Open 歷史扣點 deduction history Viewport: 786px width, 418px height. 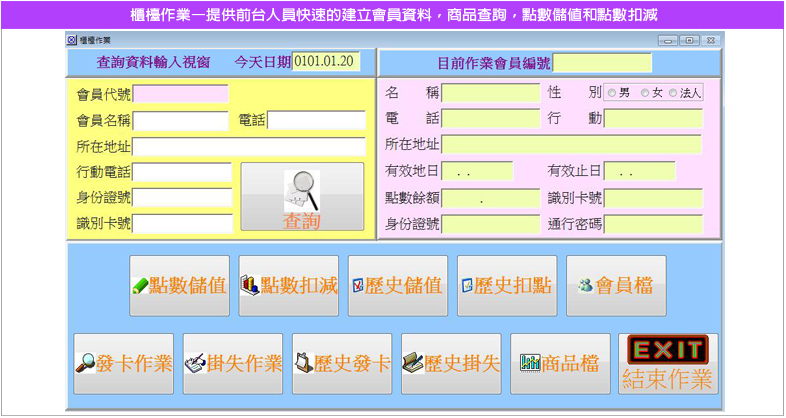[507, 286]
